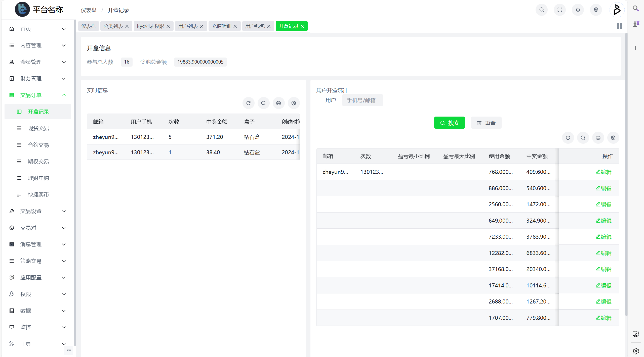Click the 重置 button
The width and height of the screenshot is (644, 357).
point(486,123)
